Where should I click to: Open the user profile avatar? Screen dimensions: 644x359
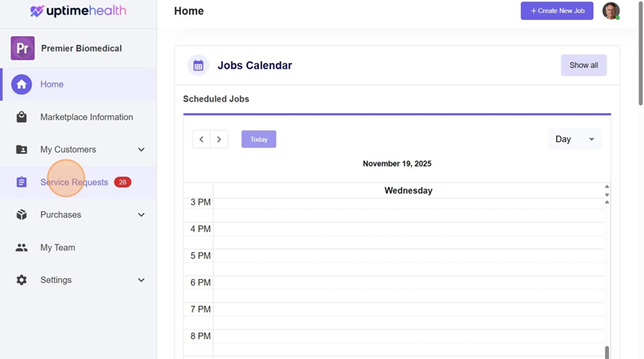[610, 11]
